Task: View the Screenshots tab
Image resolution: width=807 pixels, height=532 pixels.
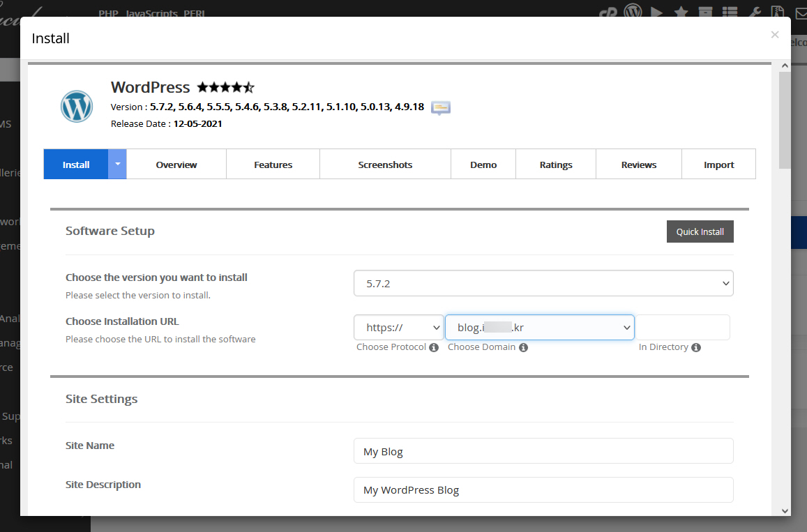Action: pyautogui.click(x=385, y=164)
